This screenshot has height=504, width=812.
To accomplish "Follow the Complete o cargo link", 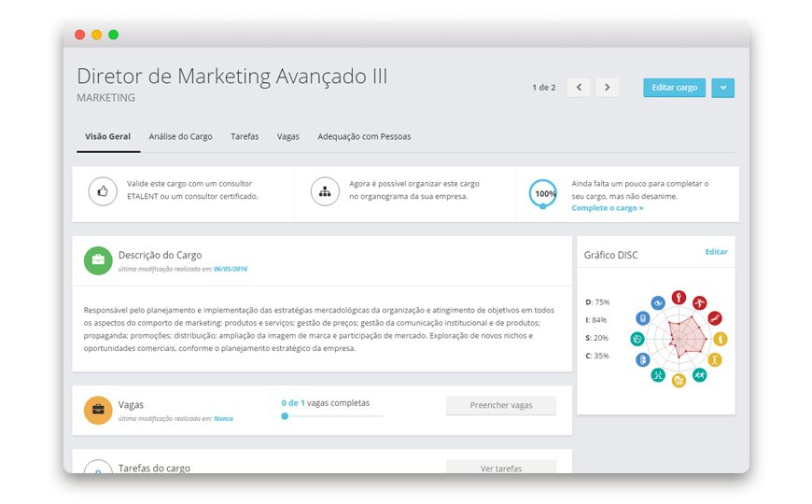I will coord(608,208).
